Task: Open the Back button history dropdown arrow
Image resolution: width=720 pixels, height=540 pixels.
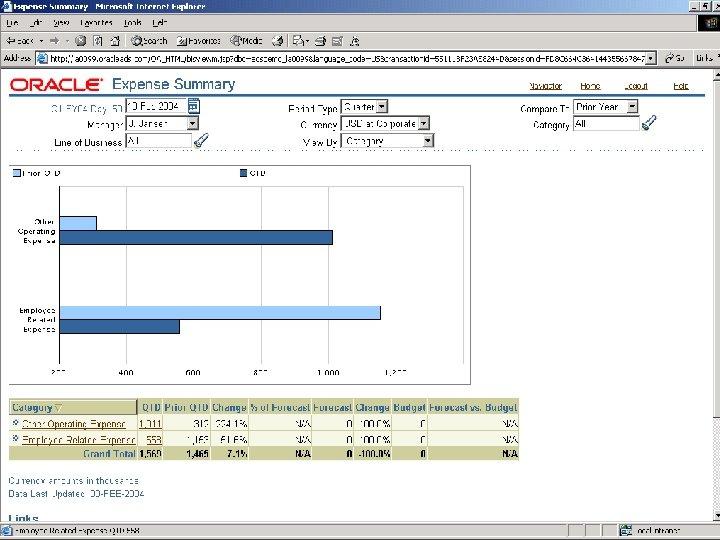Action: point(41,41)
